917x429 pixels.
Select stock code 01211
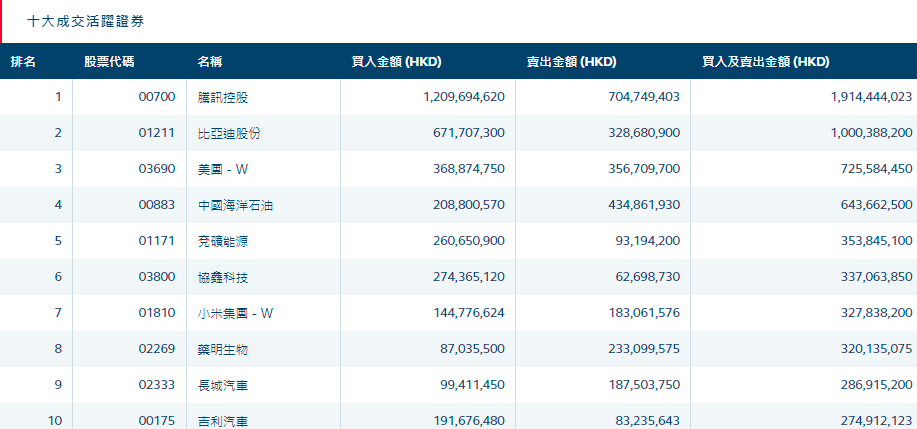(x=157, y=133)
